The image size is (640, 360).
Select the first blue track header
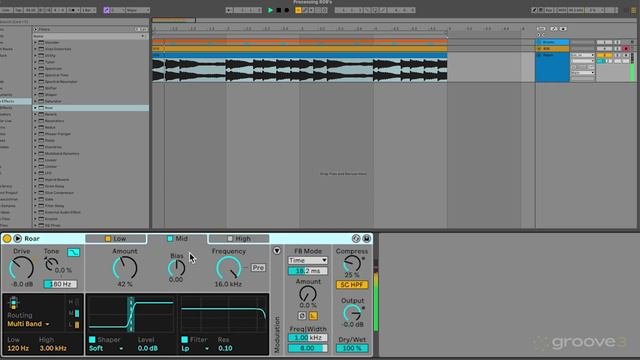(x=552, y=42)
